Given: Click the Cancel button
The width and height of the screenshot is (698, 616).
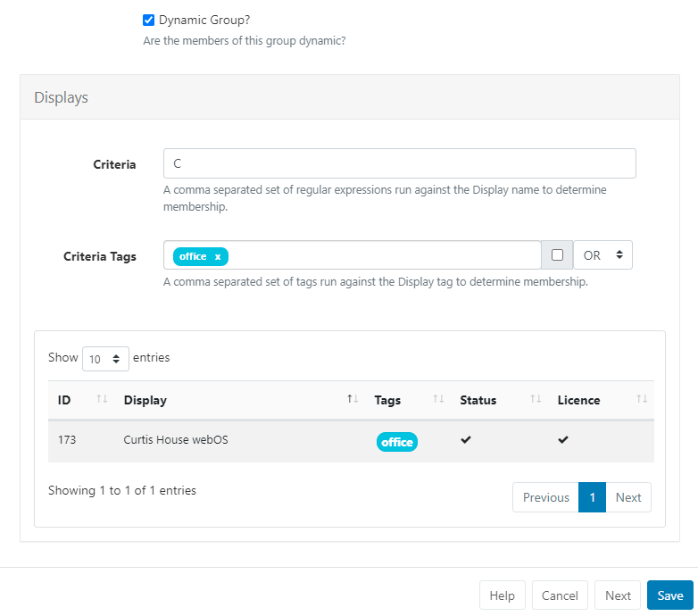Looking at the screenshot, I should [x=560, y=595].
